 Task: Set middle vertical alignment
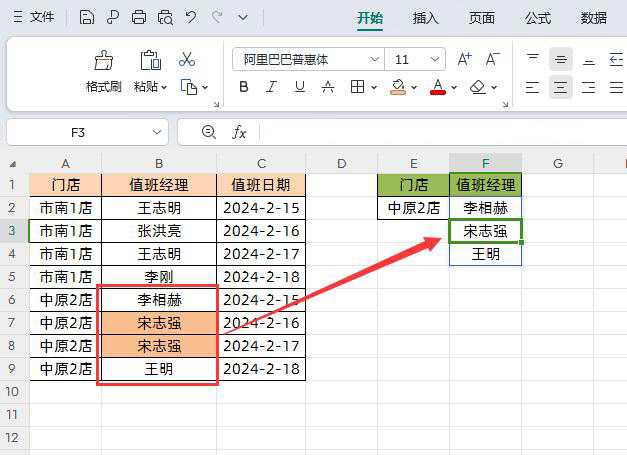561,59
